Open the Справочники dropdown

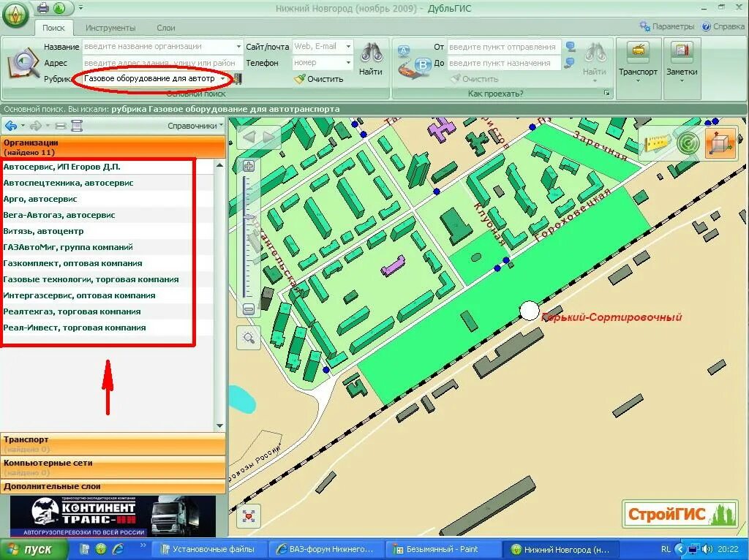195,126
